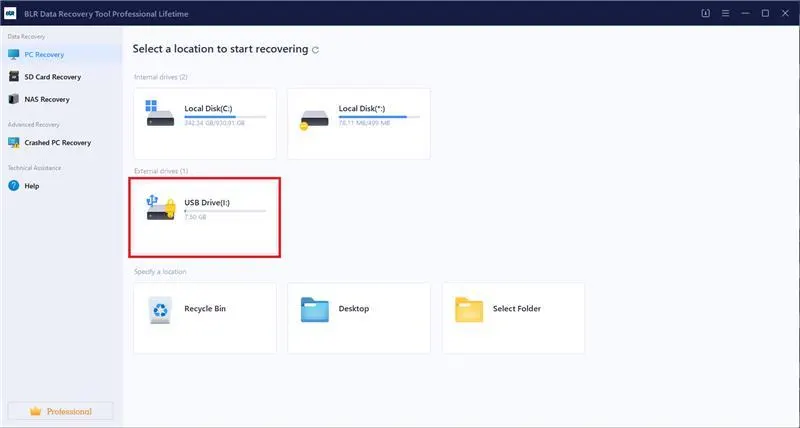The height and width of the screenshot is (428, 800).
Task: Click the Recycle Bin icon
Action: coord(160,309)
